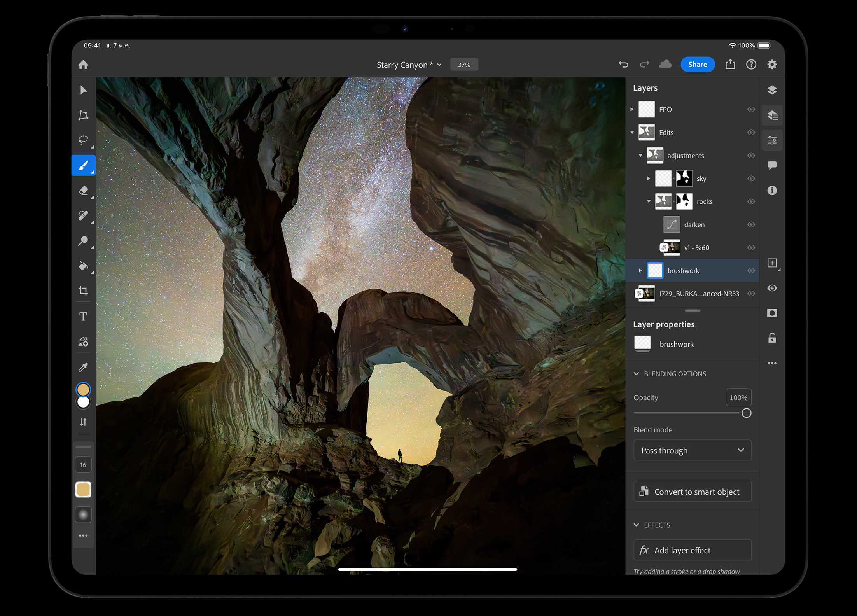Click the add layer plus icon
857x616 pixels.
(x=772, y=263)
